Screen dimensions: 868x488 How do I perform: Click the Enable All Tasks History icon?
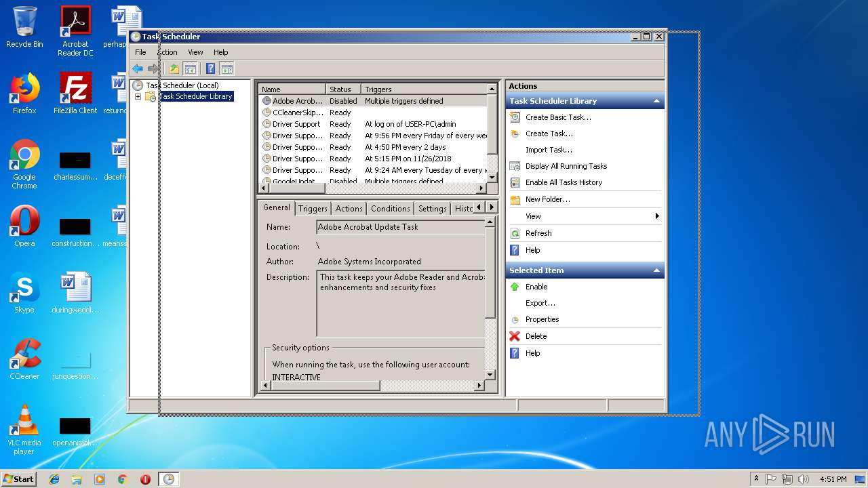[515, 182]
